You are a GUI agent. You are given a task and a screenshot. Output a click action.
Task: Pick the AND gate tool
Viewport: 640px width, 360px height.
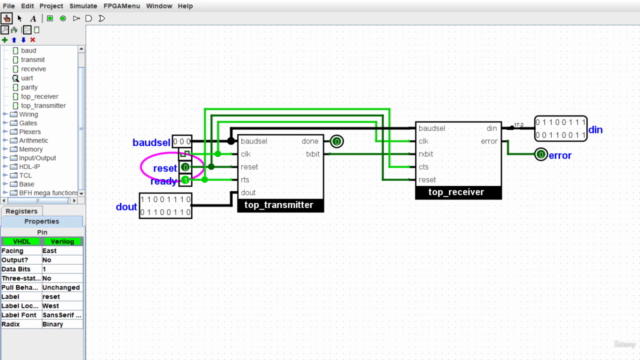coord(89,18)
